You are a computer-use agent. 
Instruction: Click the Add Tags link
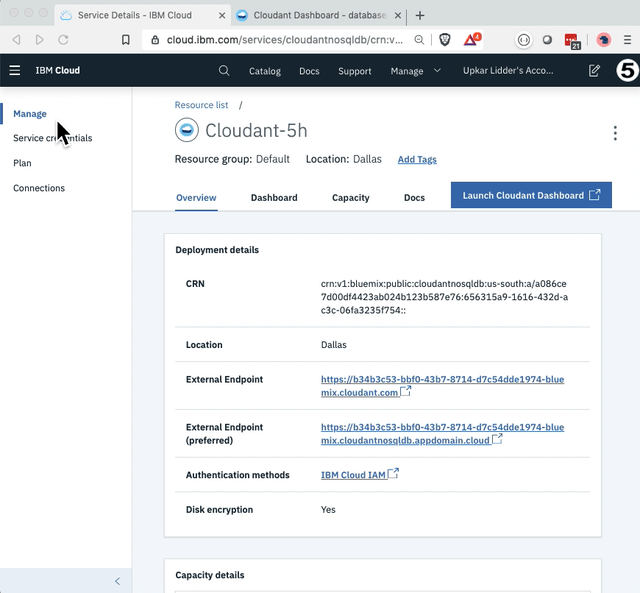pyautogui.click(x=417, y=159)
